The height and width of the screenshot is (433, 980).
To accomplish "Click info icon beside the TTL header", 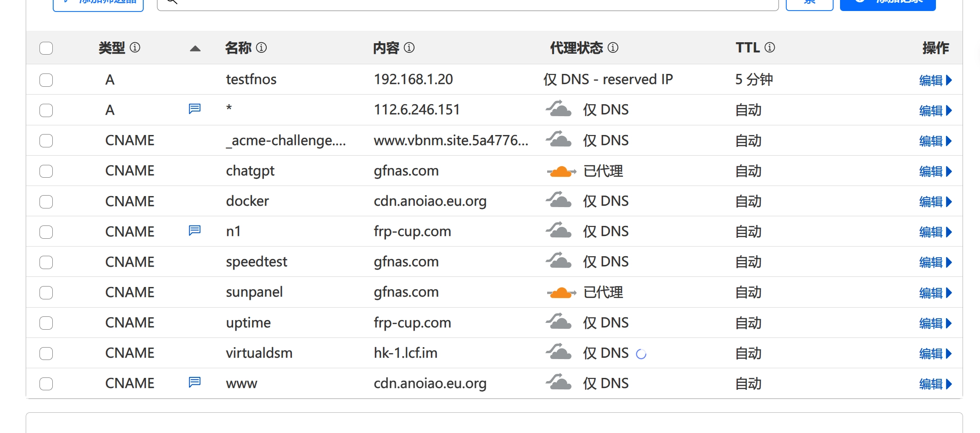I will [770, 47].
